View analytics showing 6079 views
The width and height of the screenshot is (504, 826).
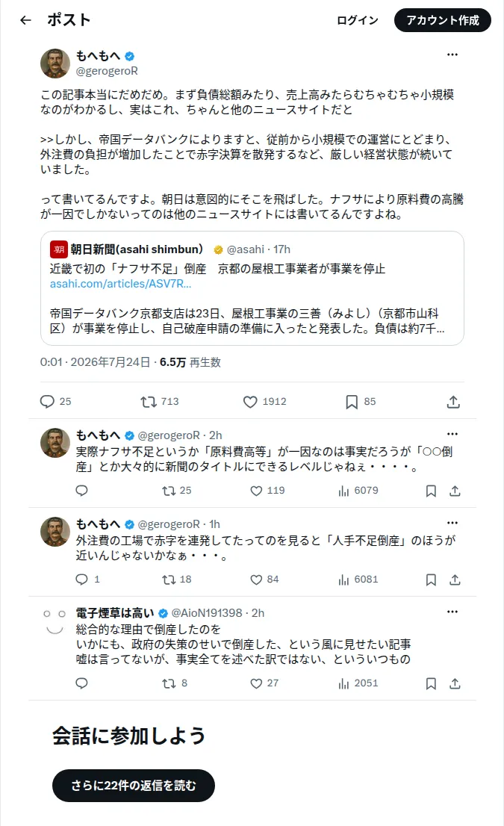click(x=358, y=491)
